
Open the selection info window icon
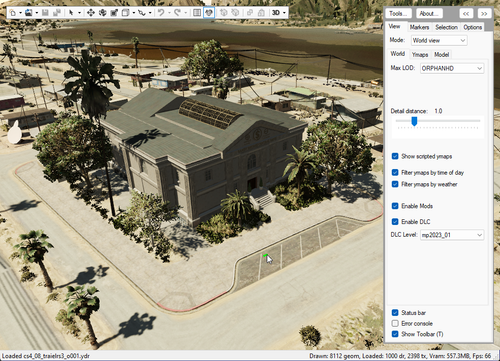(197, 13)
